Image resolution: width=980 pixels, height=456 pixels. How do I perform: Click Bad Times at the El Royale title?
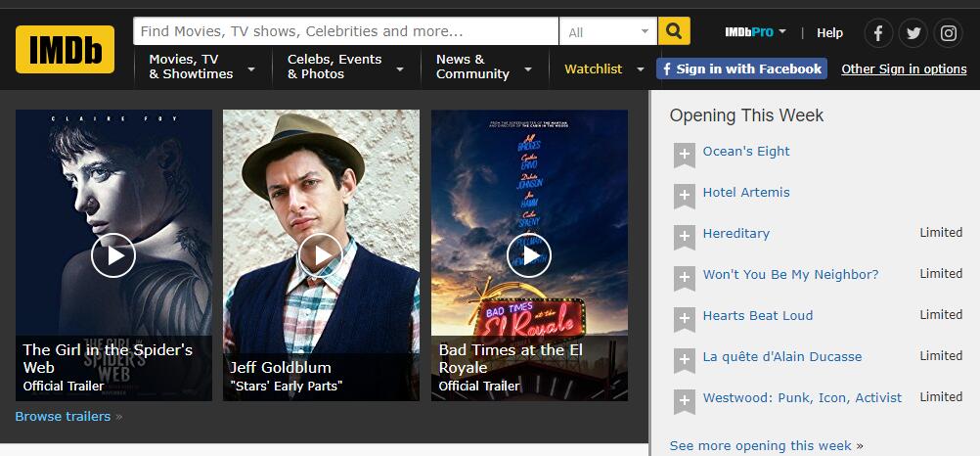pyautogui.click(x=511, y=358)
